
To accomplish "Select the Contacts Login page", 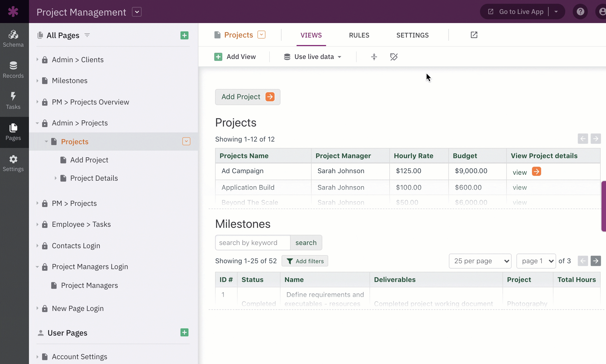I will point(76,246).
